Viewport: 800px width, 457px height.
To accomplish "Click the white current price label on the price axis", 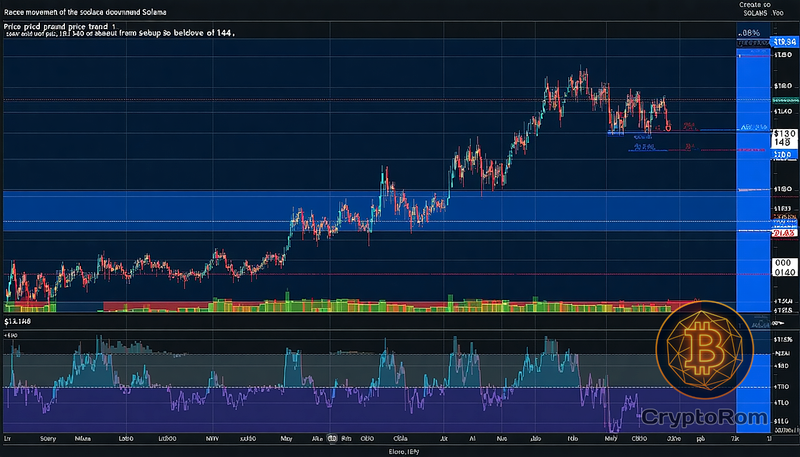I will 783,138.
